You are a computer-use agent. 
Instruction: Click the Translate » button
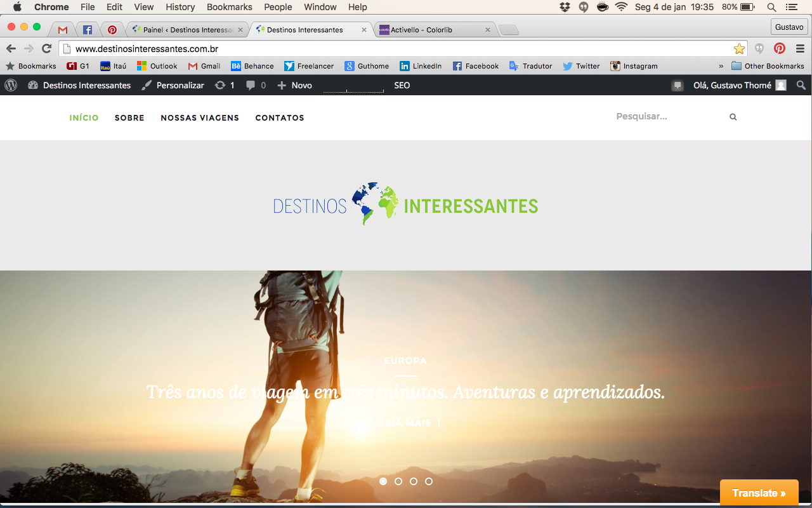tap(759, 493)
